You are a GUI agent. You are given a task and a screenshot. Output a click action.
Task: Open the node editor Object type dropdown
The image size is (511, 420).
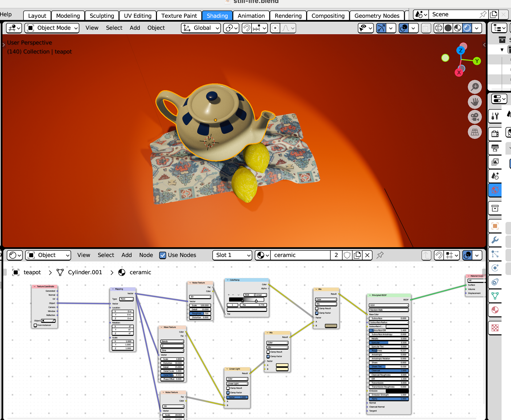48,255
